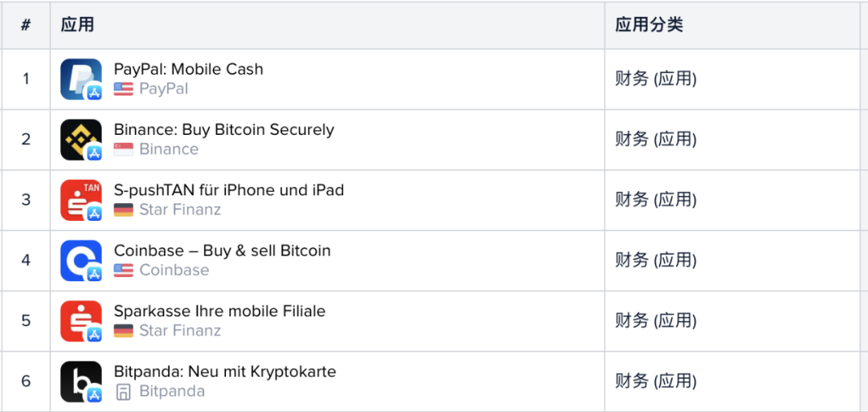Viewport: 868px width, 412px height.
Task: Open the Bitpanda black app icon
Action: point(81,381)
